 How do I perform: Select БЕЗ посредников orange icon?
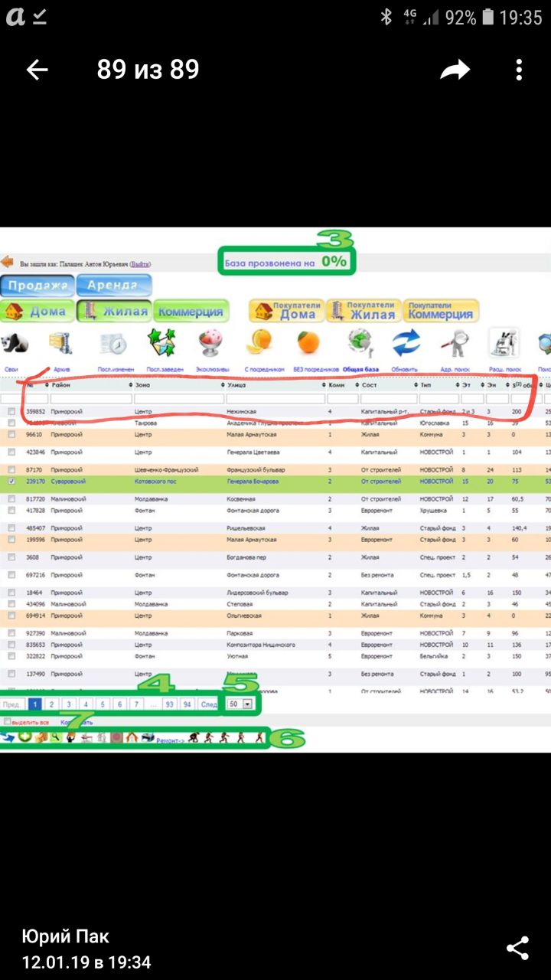tap(308, 342)
